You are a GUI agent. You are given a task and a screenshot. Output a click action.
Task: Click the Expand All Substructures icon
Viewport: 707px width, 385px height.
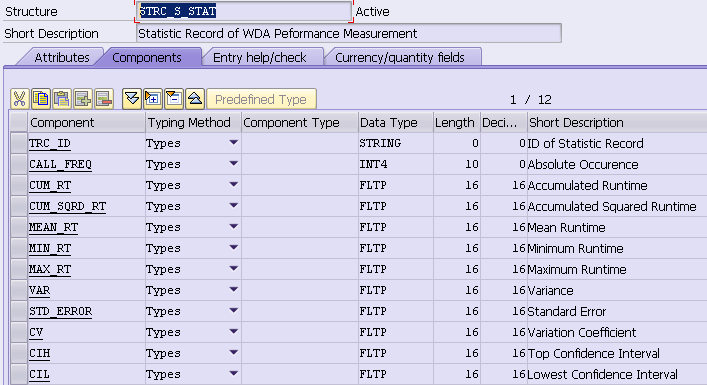[x=132, y=99]
